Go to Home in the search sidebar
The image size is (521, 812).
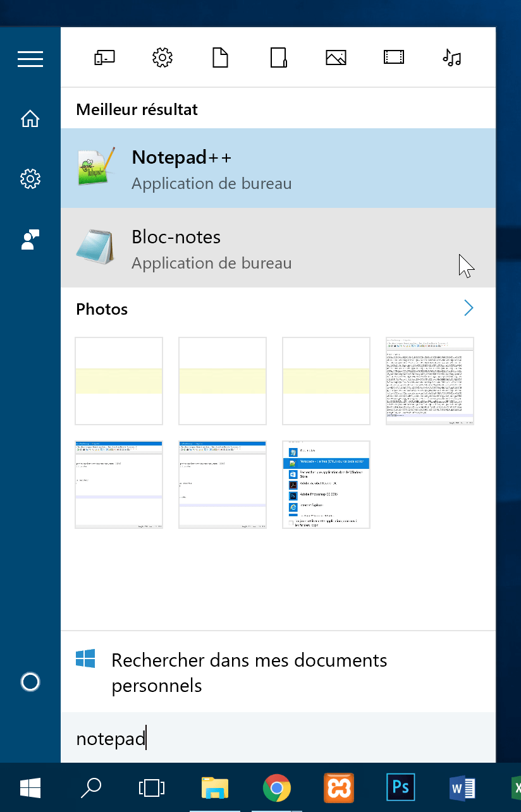(30, 119)
